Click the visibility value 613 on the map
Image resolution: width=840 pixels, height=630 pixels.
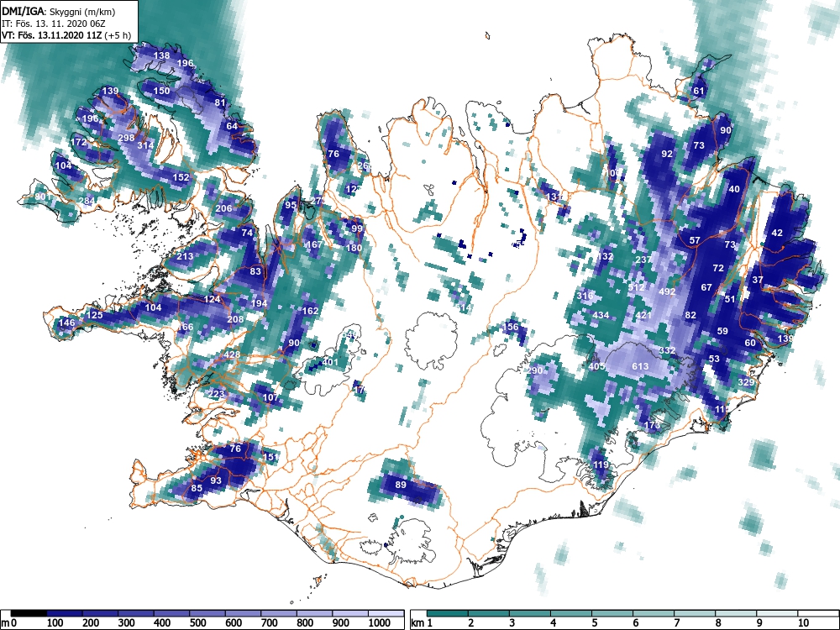(x=640, y=366)
